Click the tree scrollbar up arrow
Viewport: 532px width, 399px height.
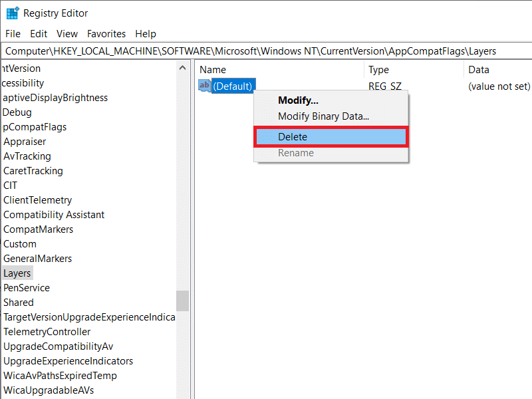click(183, 68)
